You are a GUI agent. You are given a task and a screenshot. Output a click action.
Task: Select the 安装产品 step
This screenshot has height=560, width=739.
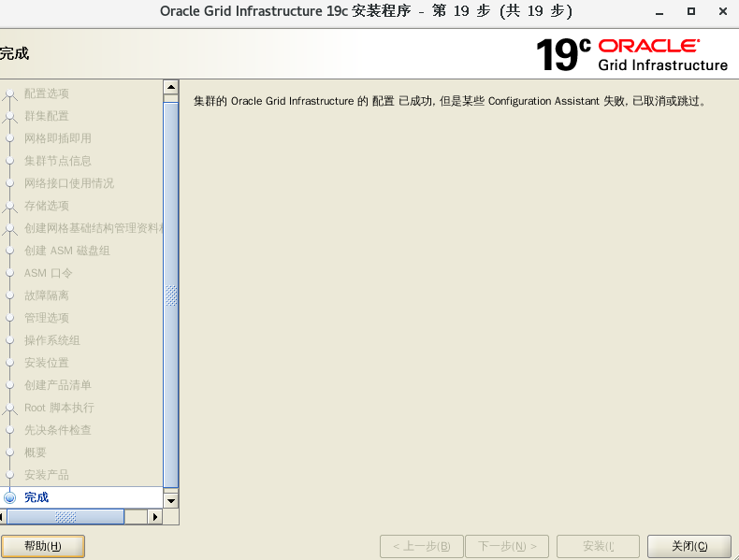(x=47, y=475)
